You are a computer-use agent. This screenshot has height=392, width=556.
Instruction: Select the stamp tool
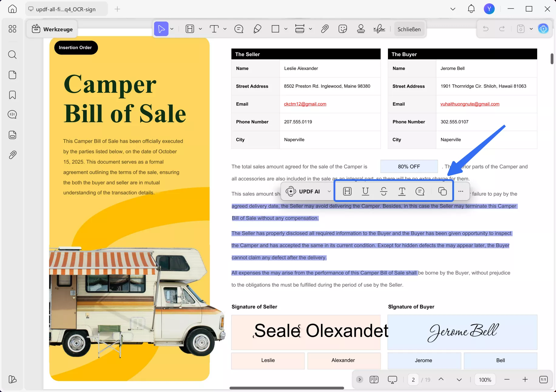tap(361, 29)
